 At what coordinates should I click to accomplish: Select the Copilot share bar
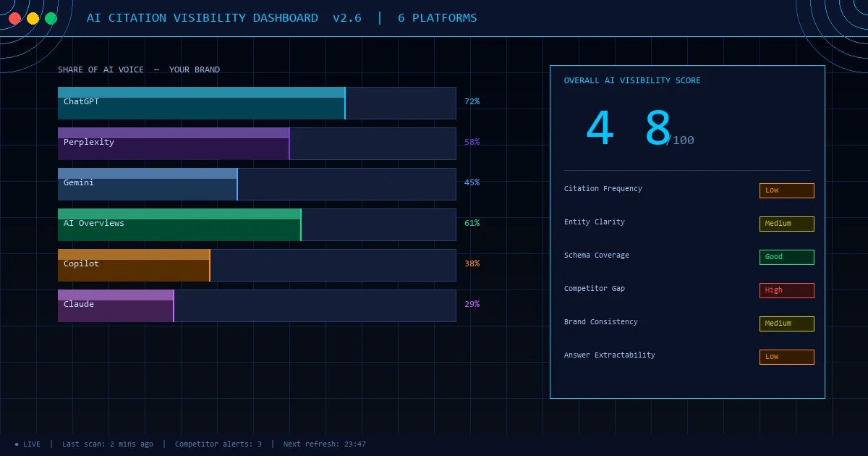point(257,266)
